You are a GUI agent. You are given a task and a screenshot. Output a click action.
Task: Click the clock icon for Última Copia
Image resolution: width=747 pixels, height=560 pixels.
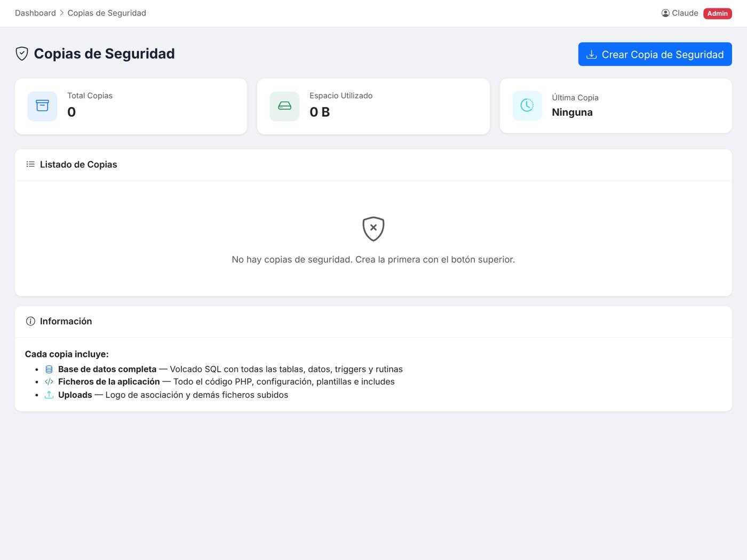[x=527, y=105]
